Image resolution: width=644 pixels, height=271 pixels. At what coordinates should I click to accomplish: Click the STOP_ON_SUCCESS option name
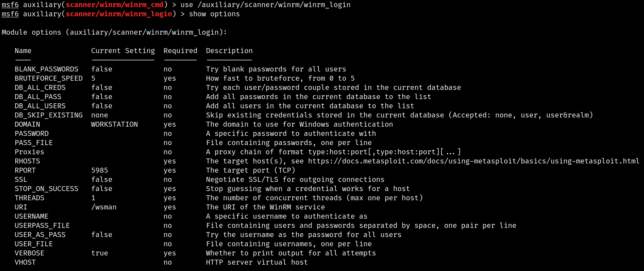click(46, 189)
